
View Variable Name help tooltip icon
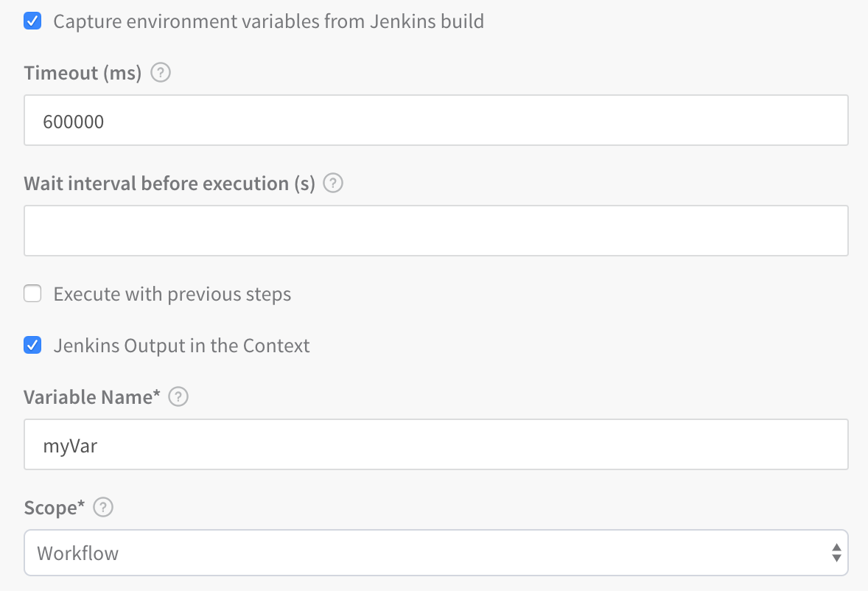(178, 396)
